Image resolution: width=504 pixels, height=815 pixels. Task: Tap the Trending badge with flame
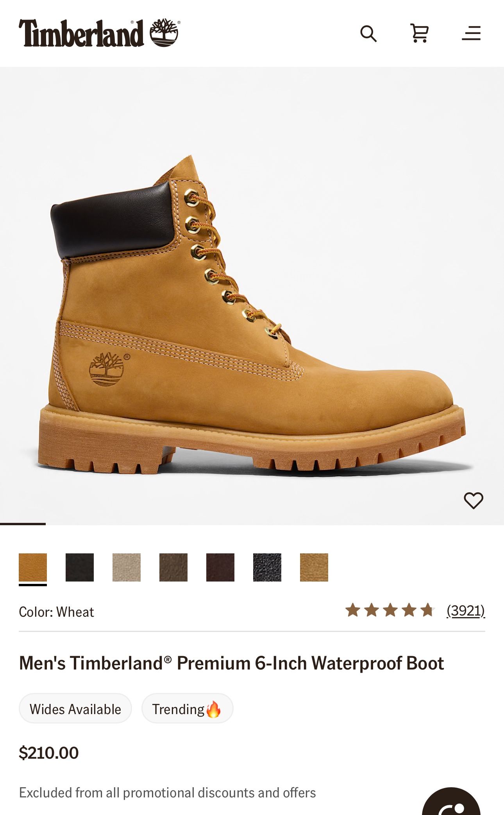(188, 709)
